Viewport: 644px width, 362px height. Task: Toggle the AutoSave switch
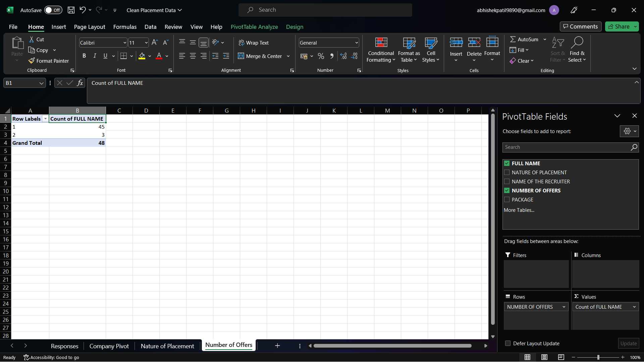[53, 10]
